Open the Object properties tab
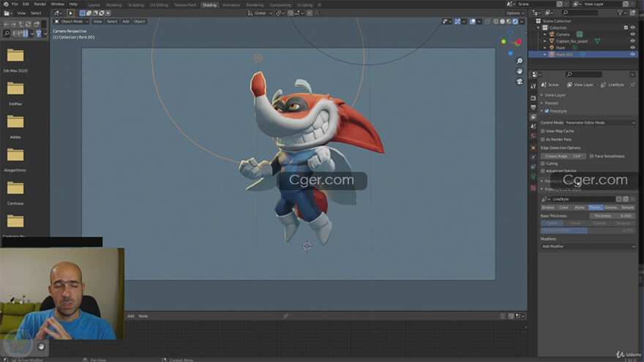The image size is (644, 362). [533, 147]
